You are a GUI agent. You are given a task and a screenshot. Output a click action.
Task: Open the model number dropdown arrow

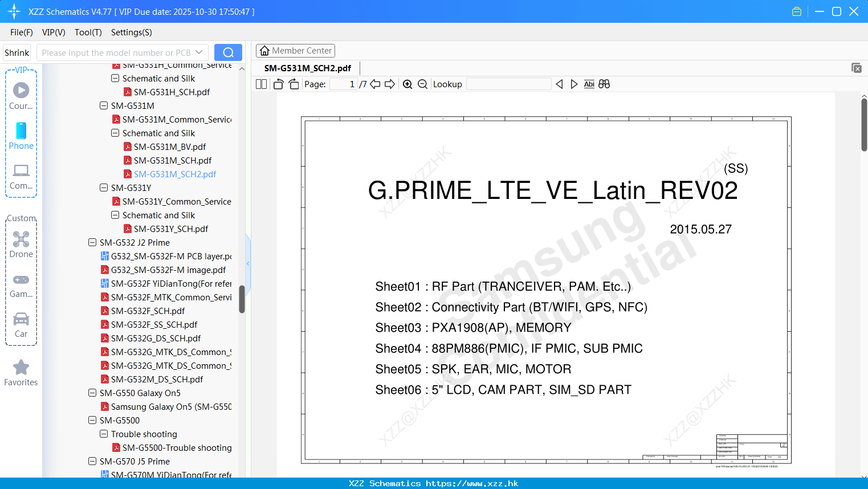point(199,52)
